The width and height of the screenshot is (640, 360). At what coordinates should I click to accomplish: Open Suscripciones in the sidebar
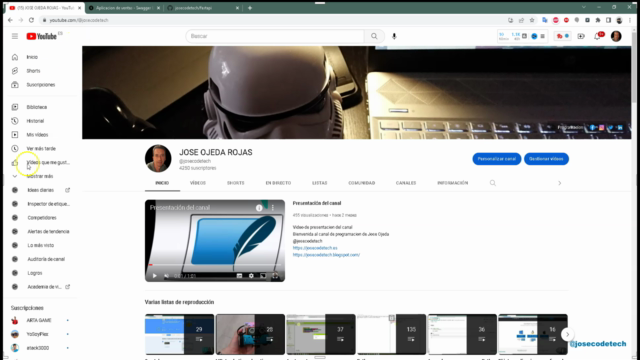[40, 85]
